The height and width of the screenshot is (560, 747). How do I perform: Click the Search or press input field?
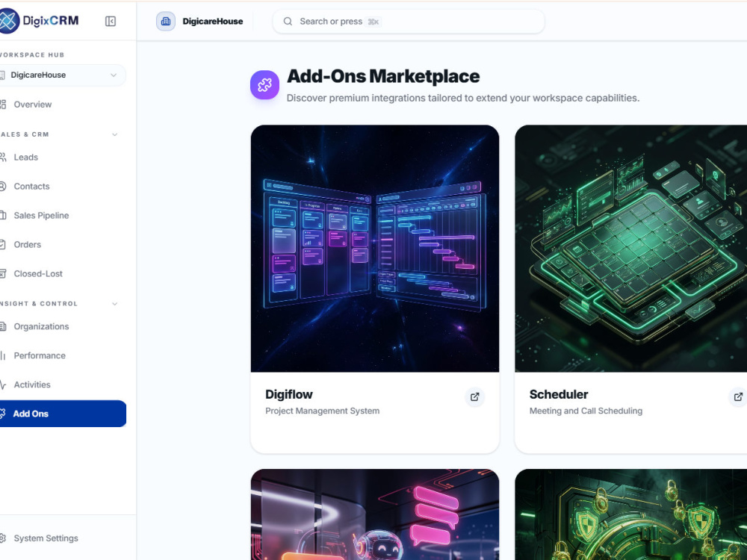coord(409,22)
